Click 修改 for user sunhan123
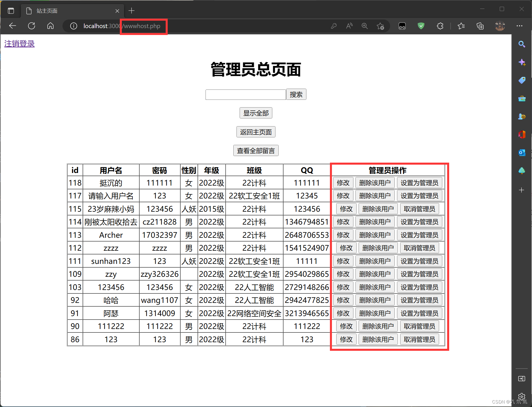Image resolution: width=532 pixels, height=407 pixels. pyautogui.click(x=343, y=261)
